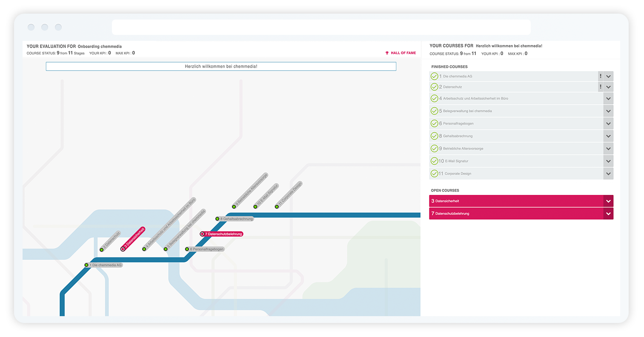The image size is (644, 337).
Task: Click the browser address bar
Action: tap(321, 27)
